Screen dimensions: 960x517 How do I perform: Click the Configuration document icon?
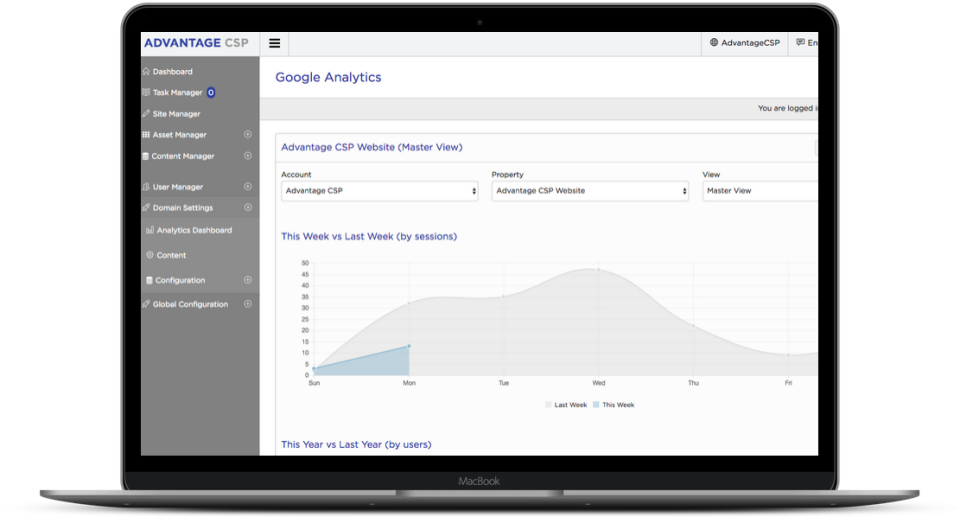[x=149, y=280]
